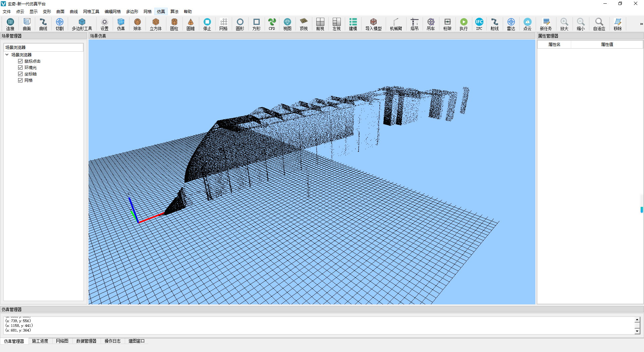Add a 球体 sphere primitive
Image resolution: width=644 pixels, height=352 pixels.
138,24
